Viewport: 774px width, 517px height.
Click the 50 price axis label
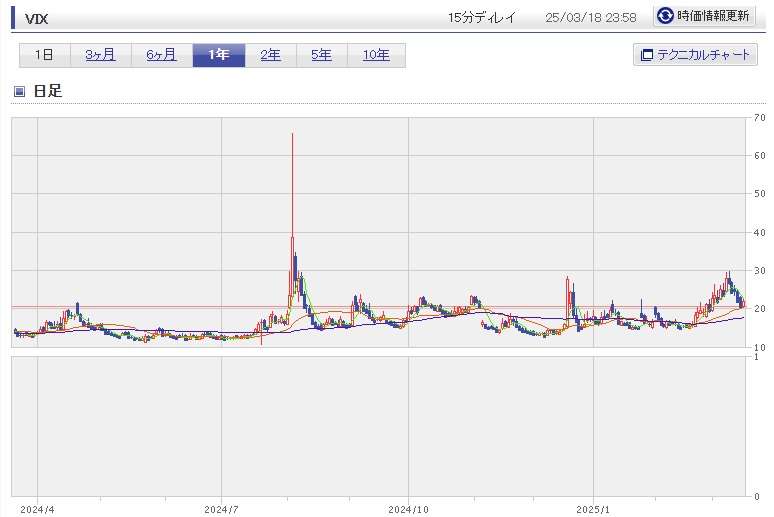(760, 194)
